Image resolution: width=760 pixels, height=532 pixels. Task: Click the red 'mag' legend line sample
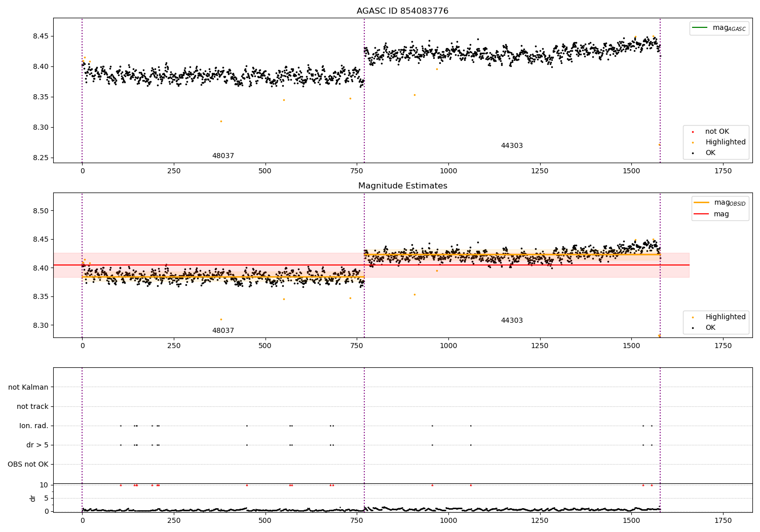coord(701,214)
